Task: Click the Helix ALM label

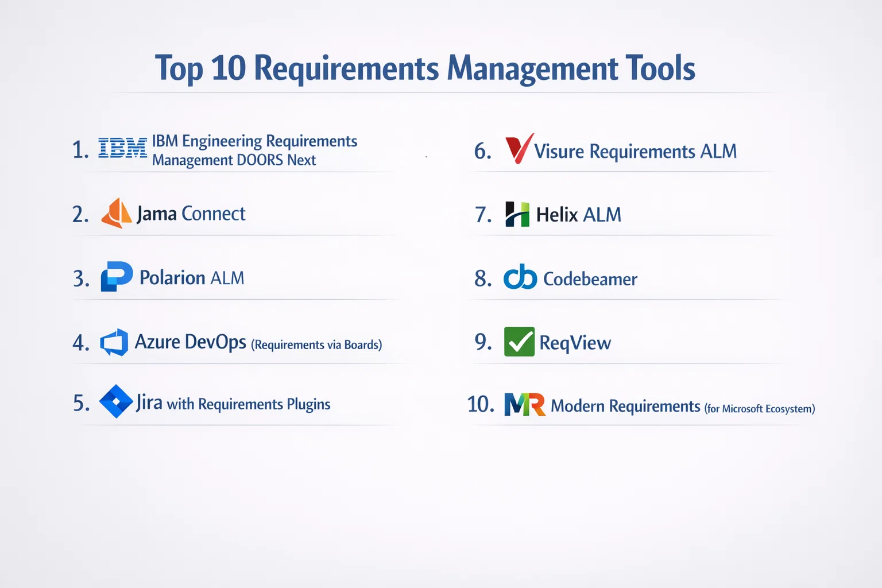Action: tap(578, 215)
